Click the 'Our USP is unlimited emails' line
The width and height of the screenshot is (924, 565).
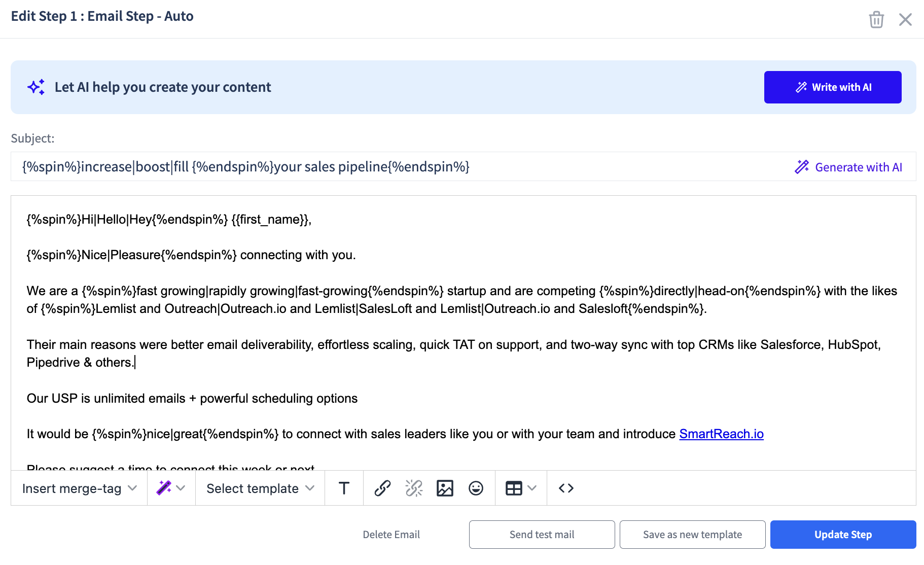point(192,399)
